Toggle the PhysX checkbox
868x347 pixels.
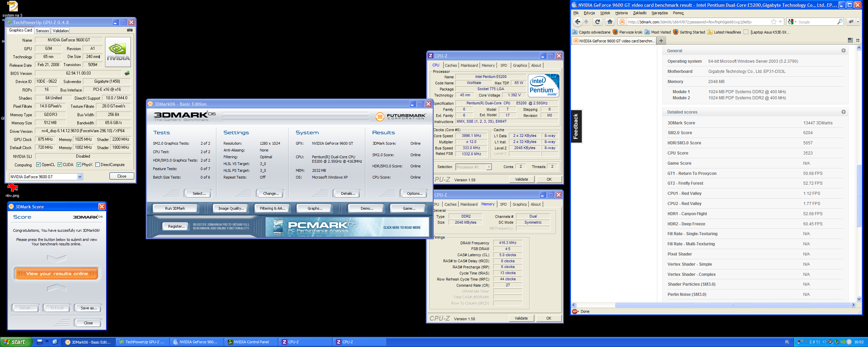(x=79, y=165)
